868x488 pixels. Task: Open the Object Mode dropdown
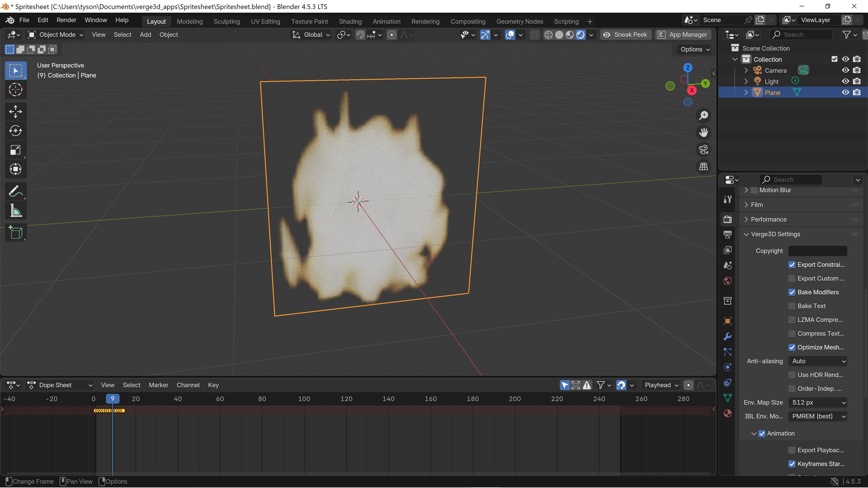coord(56,35)
